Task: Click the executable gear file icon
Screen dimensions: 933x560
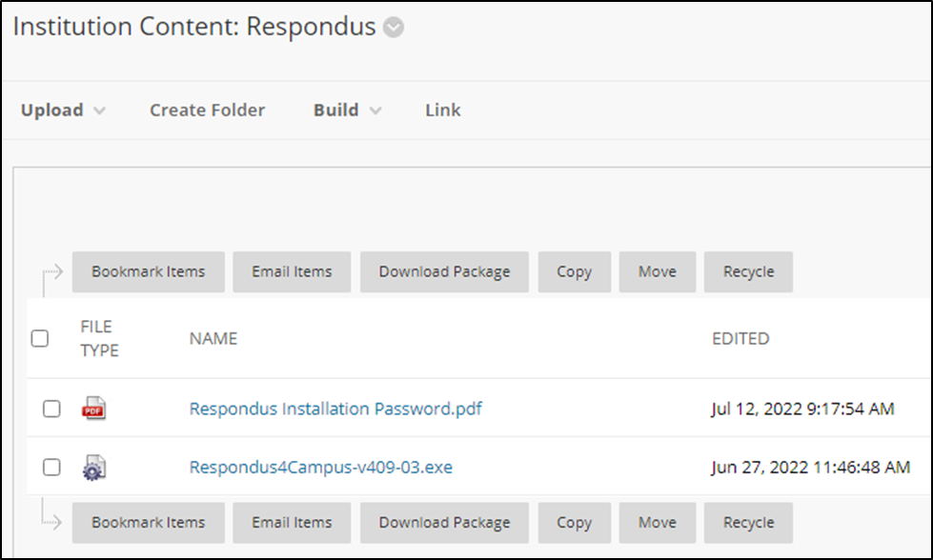Action: pos(94,468)
